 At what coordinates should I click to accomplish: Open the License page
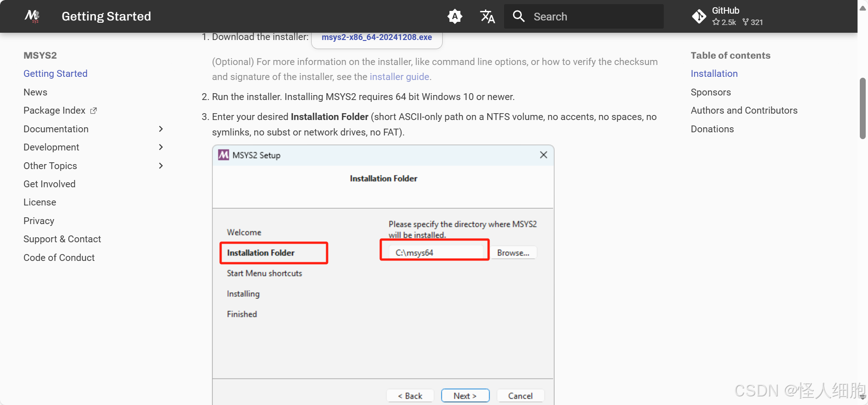click(40, 202)
